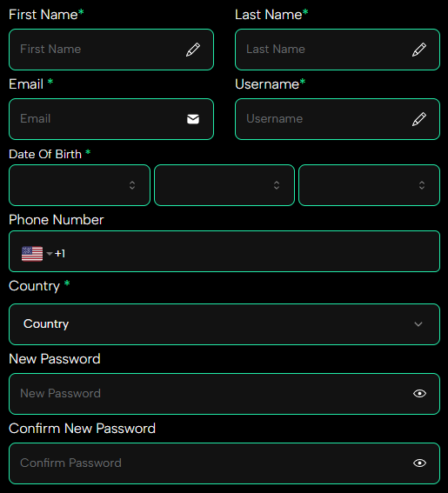Click into the Email text box
This screenshot has height=493, width=448.
click(111, 119)
